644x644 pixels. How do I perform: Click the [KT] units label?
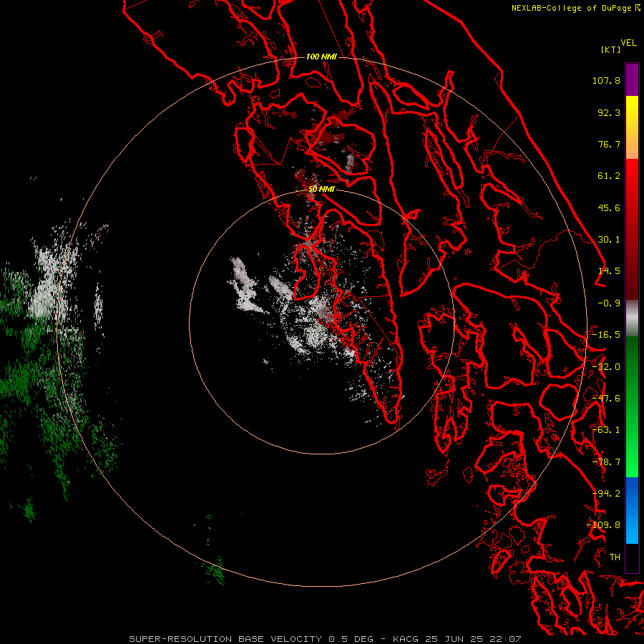click(x=610, y=49)
